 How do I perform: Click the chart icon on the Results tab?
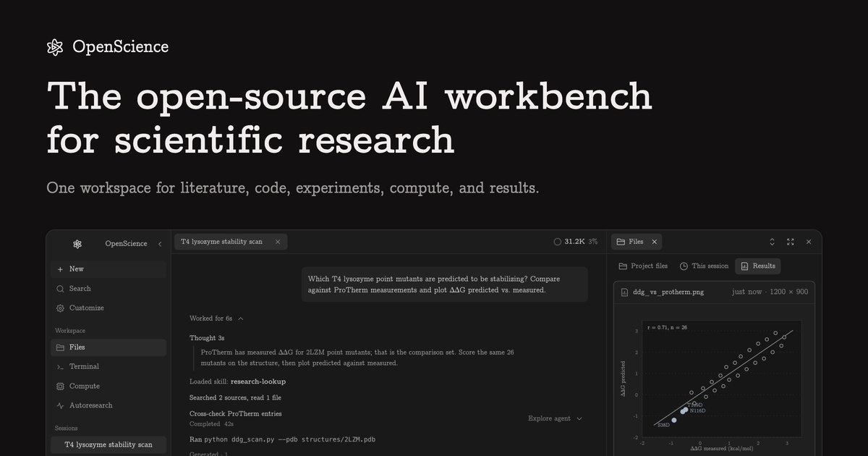(x=744, y=266)
